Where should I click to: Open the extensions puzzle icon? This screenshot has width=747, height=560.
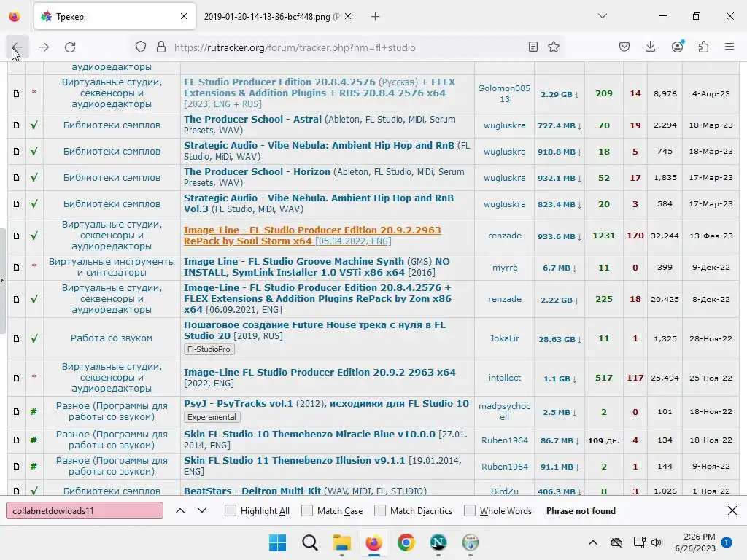pos(703,47)
